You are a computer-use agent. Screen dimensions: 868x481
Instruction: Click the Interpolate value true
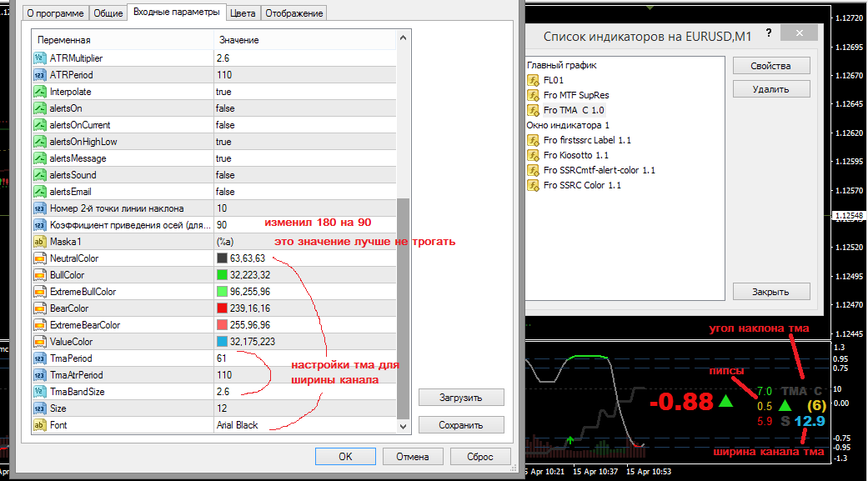223,92
